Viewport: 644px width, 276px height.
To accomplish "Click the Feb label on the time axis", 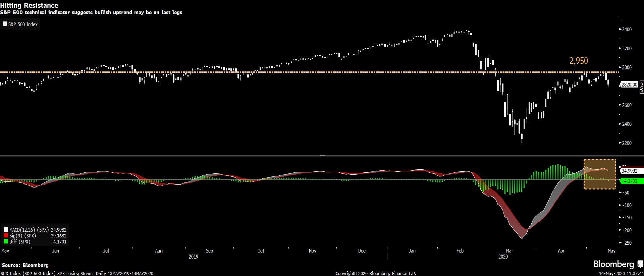I will click(x=460, y=251).
